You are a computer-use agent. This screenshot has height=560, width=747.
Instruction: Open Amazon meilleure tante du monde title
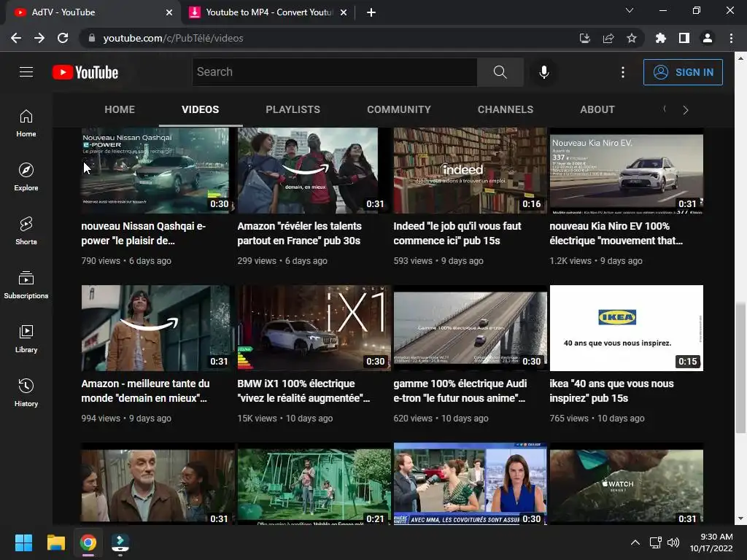pos(145,391)
